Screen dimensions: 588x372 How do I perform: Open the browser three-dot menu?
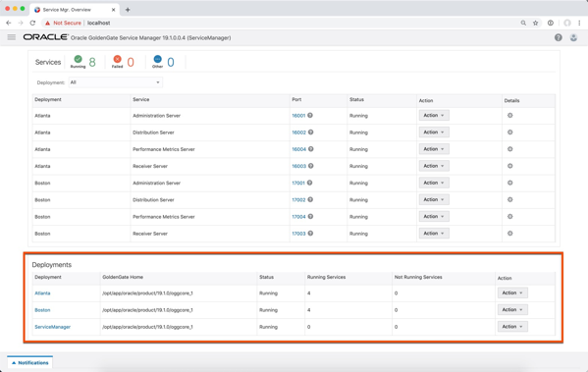[x=579, y=23]
